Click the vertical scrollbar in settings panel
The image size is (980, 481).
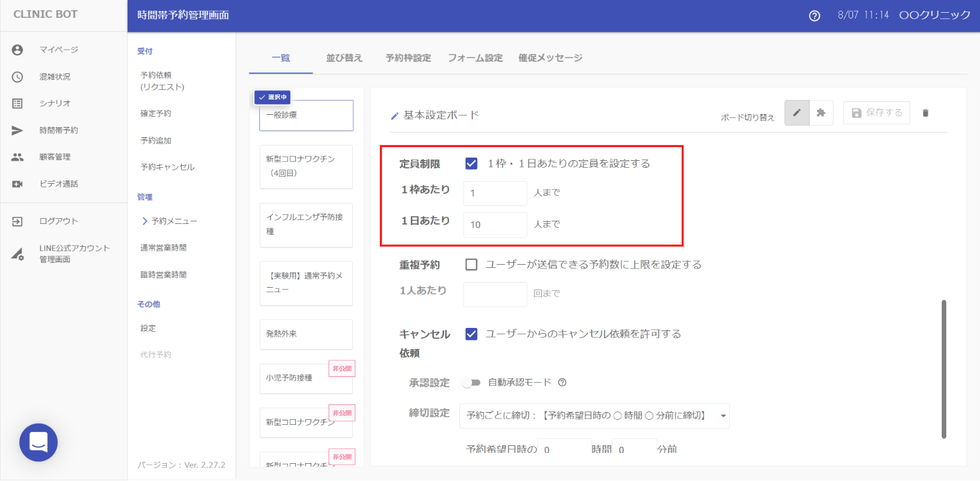[944, 369]
